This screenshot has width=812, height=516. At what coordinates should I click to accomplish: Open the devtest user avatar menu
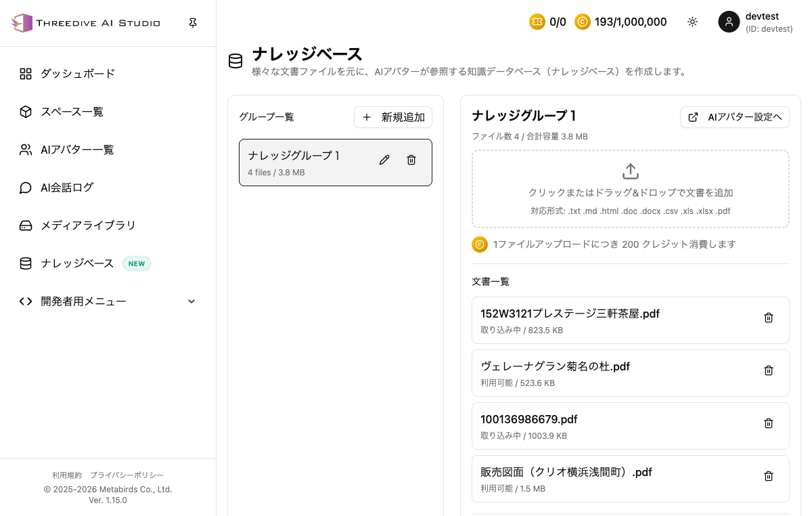[729, 22]
